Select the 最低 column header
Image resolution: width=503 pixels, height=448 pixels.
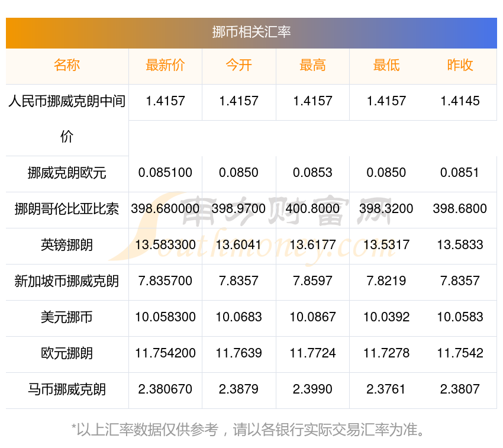(386, 65)
